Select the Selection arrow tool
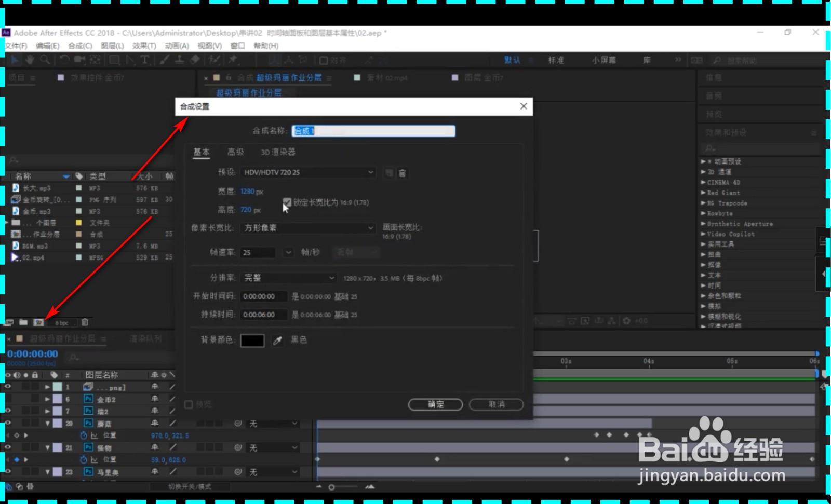The image size is (831, 504). 15,60
